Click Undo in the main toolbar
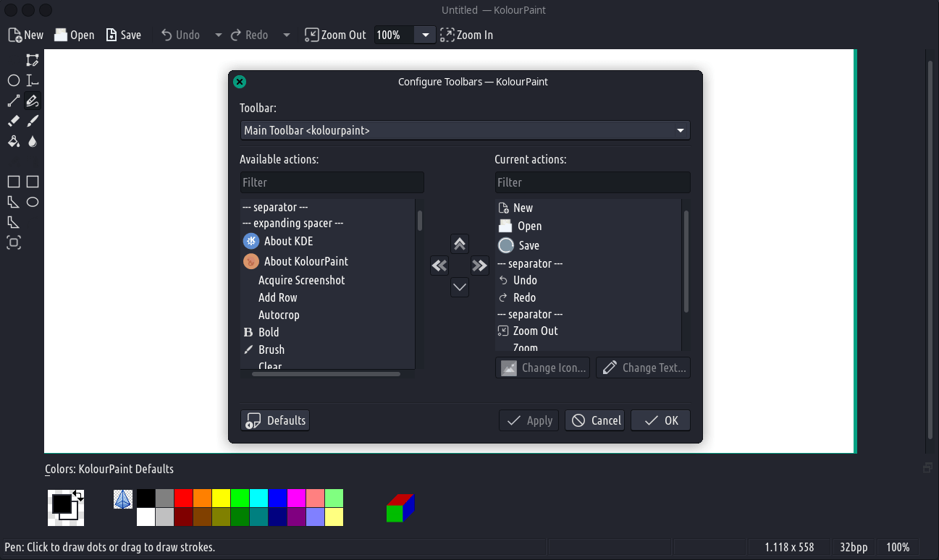The width and height of the screenshot is (939, 560). pos(180,35)
